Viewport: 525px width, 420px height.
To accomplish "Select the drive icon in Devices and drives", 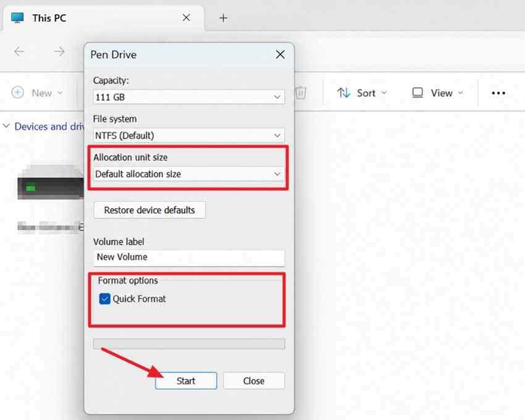I will pos(50,183).
